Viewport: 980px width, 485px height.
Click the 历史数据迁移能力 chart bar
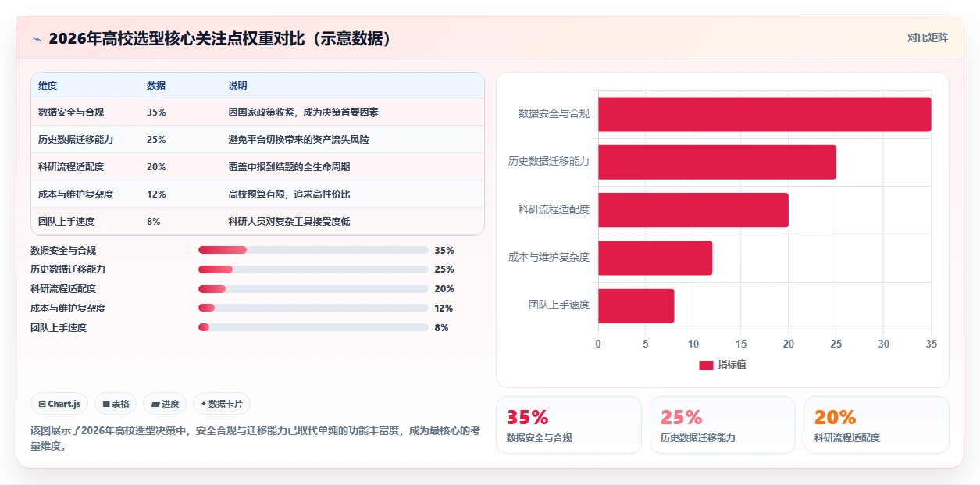point(717,162)
